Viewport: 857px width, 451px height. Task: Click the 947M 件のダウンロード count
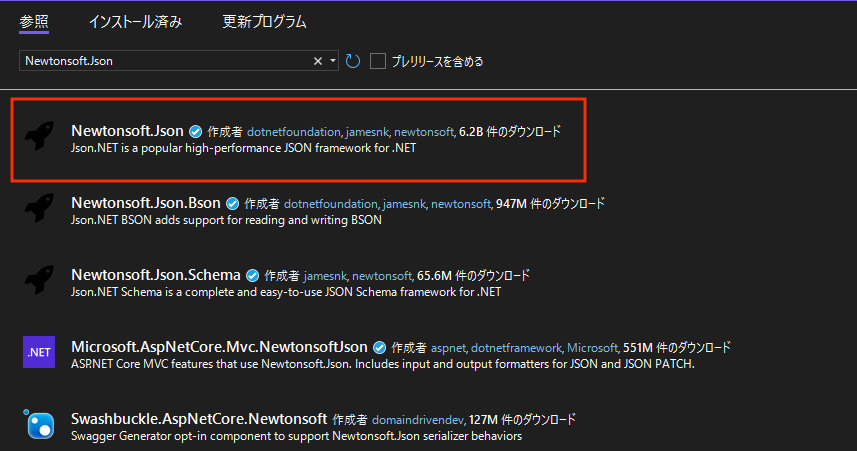point(550,204)
